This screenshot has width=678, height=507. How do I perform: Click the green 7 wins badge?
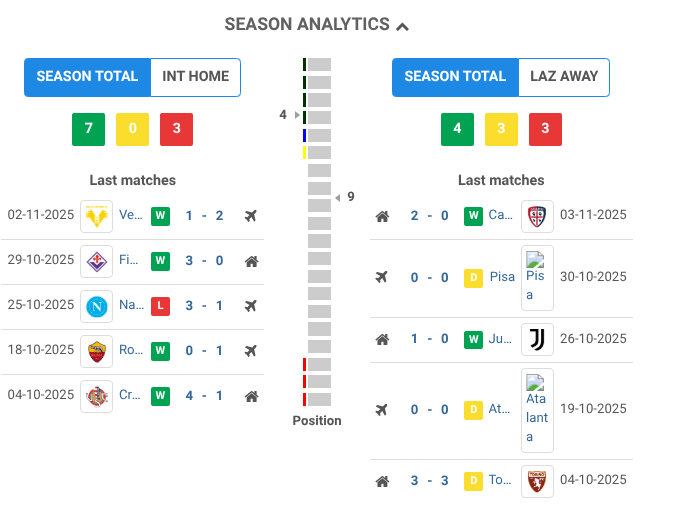(88, 129)
